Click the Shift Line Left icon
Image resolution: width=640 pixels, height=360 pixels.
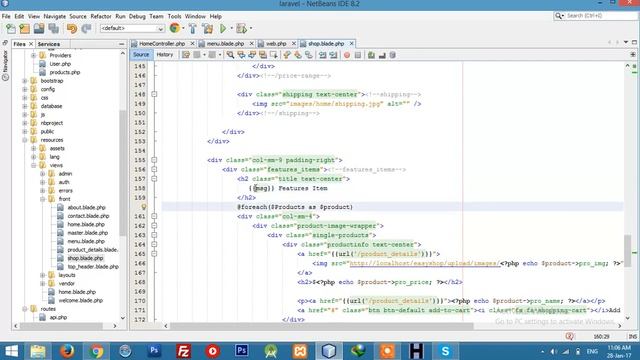pyautogui.click(x=322, y=55)
